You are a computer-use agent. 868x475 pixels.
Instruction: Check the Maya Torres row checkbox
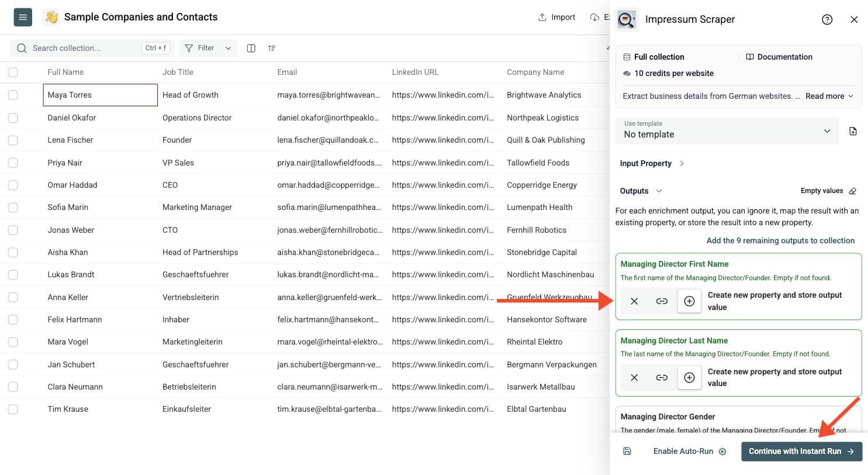tap(13, 95)
